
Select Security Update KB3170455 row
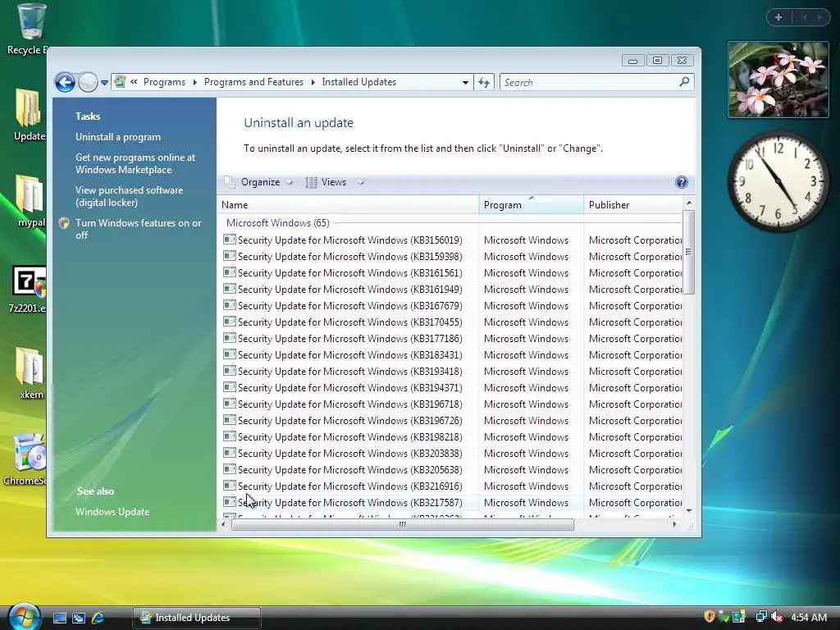[x=452, y=322]
